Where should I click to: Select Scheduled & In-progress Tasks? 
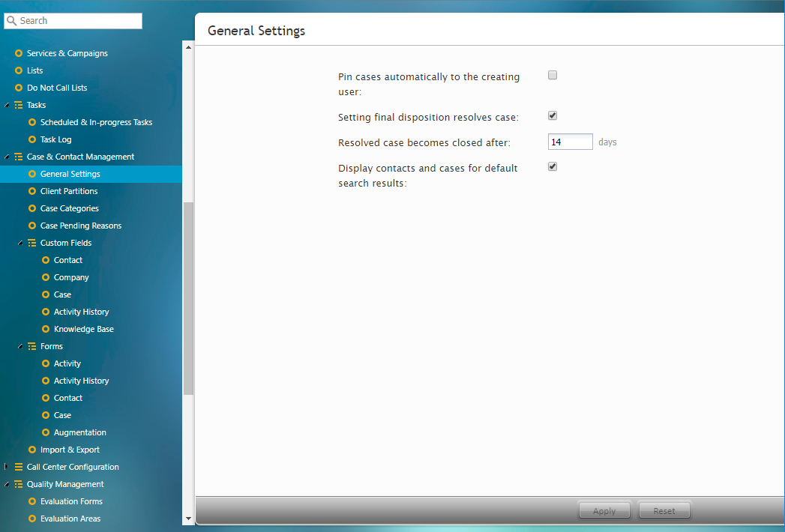96,122
